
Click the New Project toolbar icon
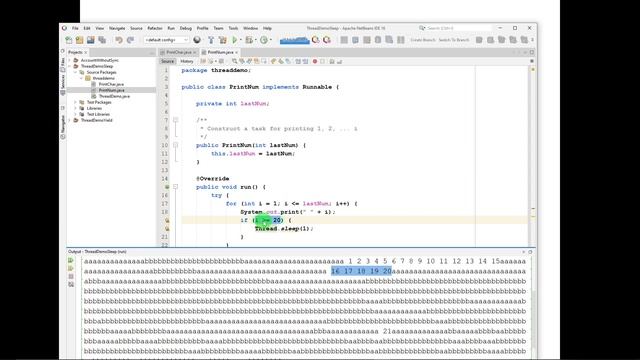(x=79, y=40)
